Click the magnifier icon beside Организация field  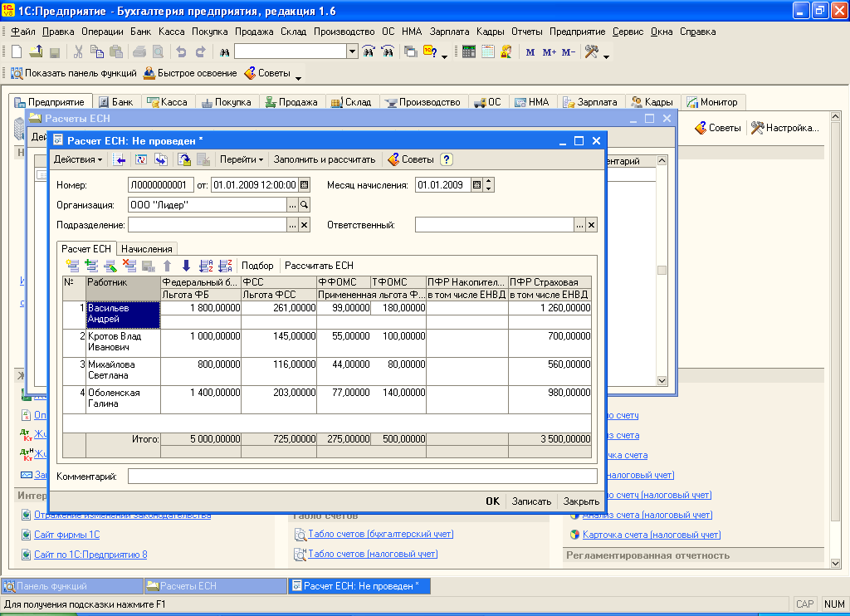coord(305,205)
